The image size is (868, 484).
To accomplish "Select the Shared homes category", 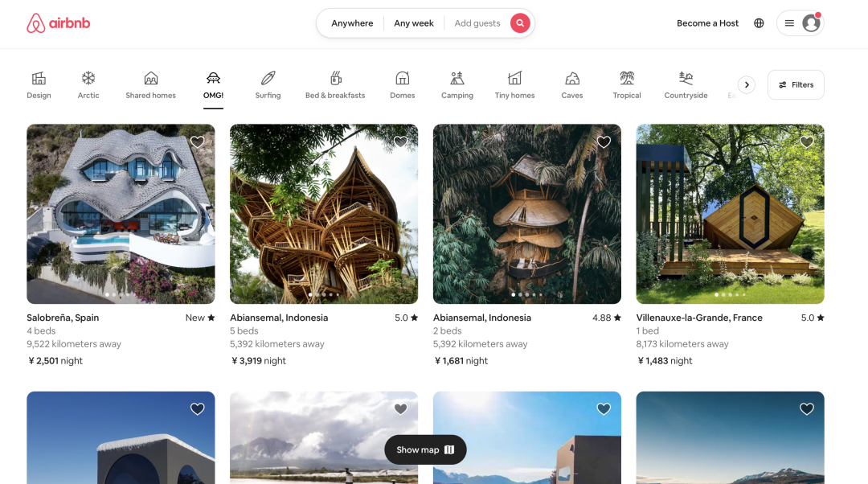I will (x=150, y=85).
